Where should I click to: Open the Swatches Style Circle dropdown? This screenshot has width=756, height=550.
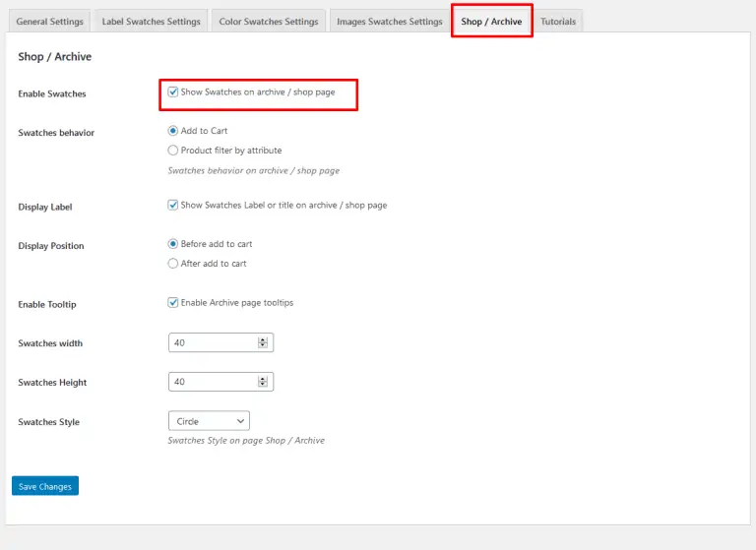click(210, 421)
